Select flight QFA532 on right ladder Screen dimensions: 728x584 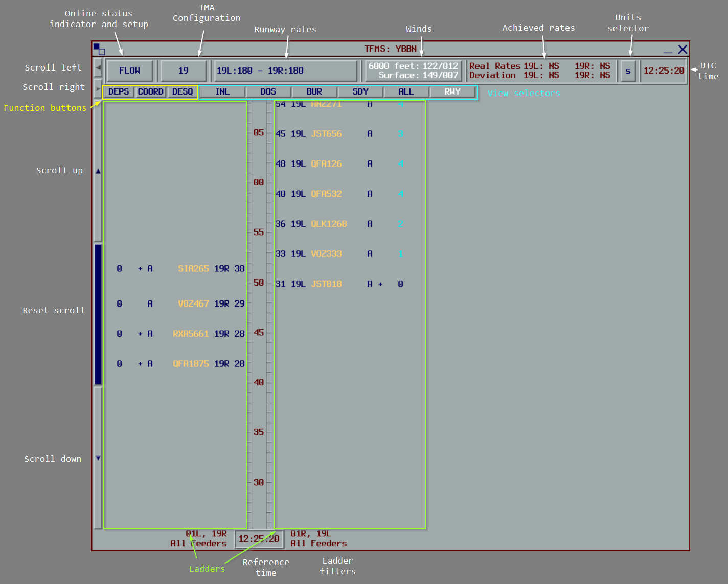click(326, 194)
